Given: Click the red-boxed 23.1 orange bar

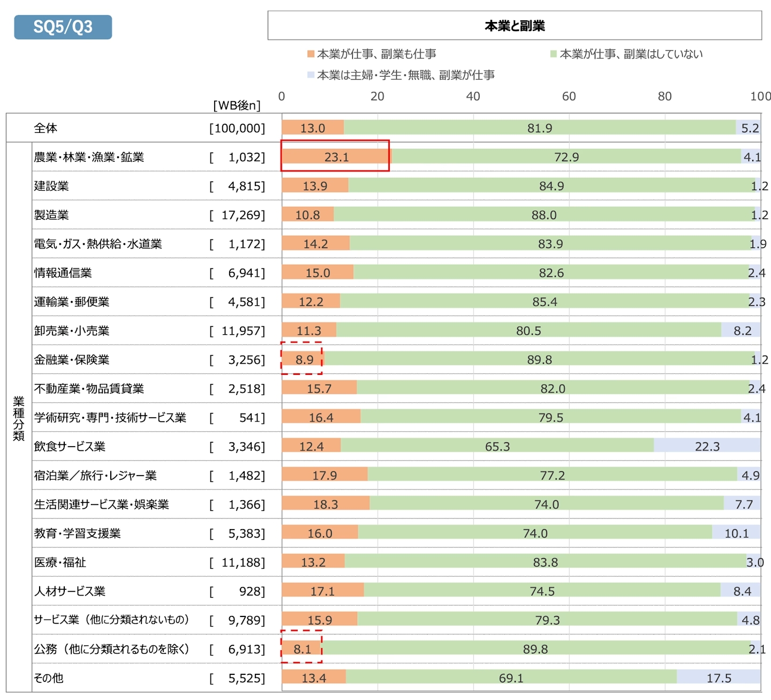Looking at the screenshot, I should tap(336, 156).
